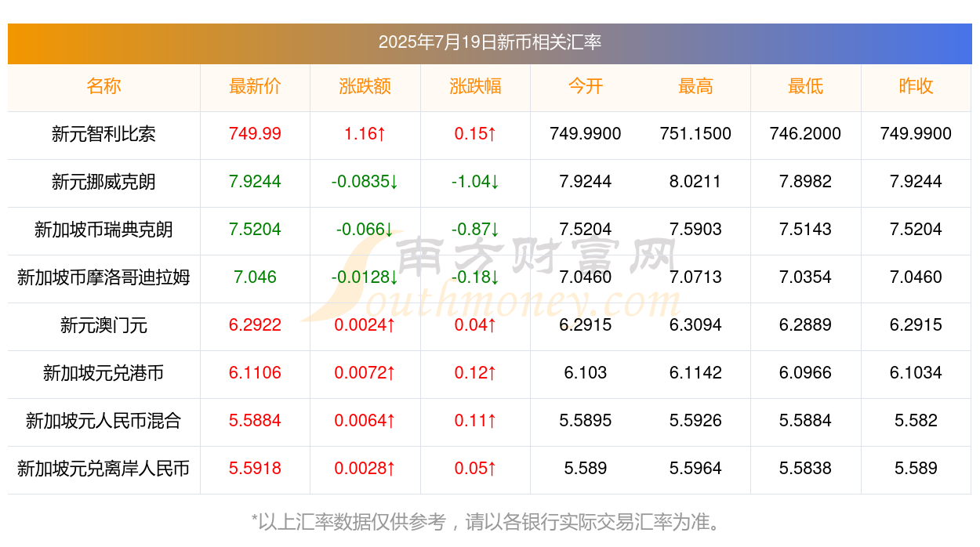Viewport: 980px width, 547px height.
Task: Click the high value 5.5926
Action: click(x=695, y=421)
